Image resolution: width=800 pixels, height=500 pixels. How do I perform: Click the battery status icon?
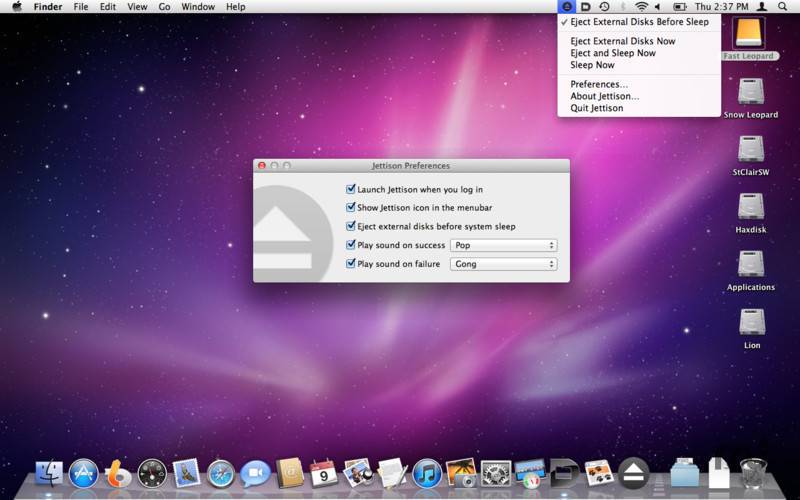[680, 7]
